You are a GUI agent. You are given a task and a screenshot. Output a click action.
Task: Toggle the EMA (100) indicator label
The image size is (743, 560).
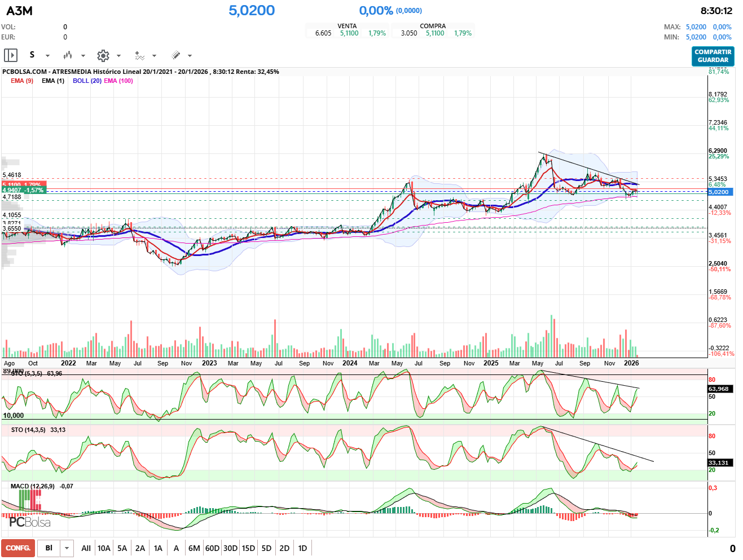118,81
